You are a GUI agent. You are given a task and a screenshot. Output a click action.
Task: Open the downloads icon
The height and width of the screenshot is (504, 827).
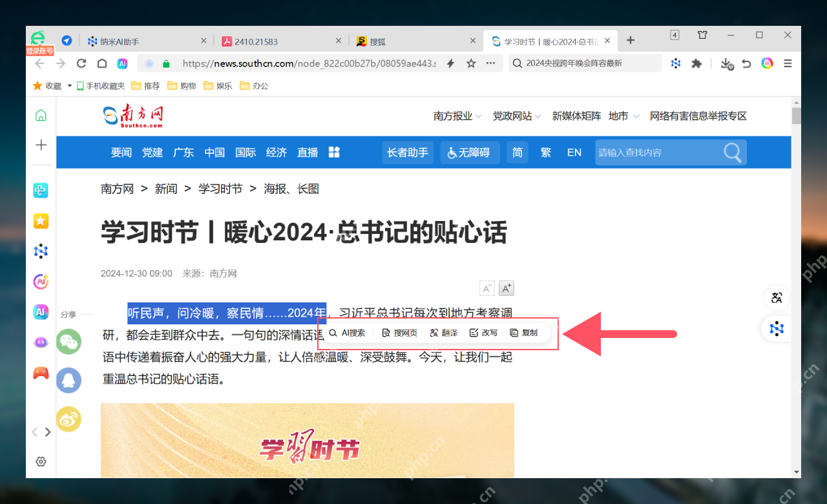point(727,63)
